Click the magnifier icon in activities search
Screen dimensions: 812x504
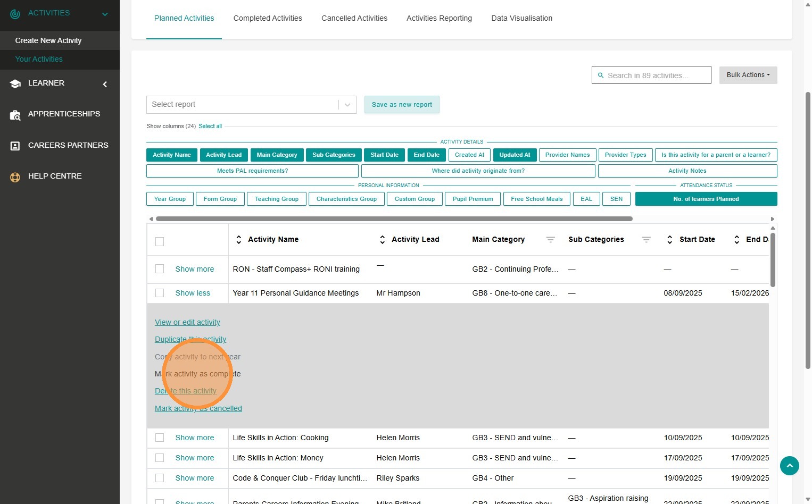click(x=601, y=75)
